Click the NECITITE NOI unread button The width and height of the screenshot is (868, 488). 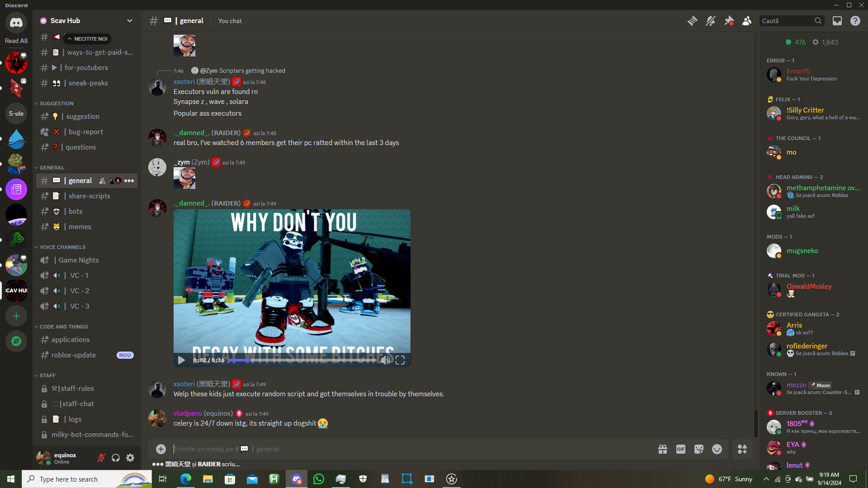click(87, 39)
